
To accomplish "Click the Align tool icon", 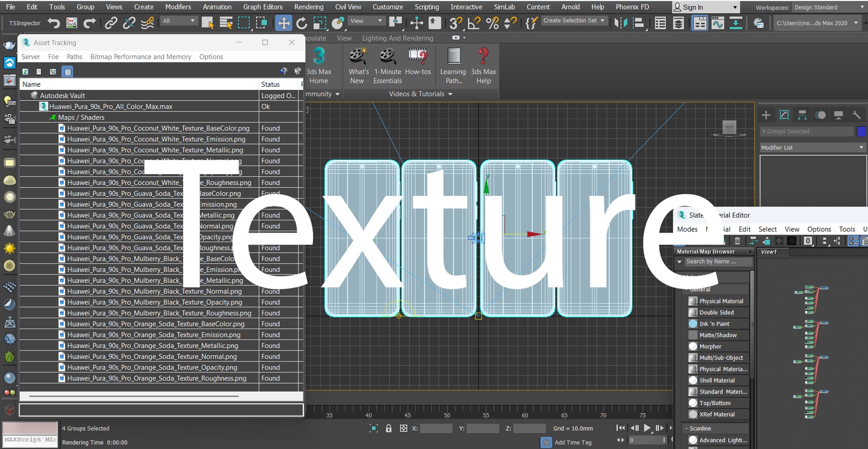I will (639, 23).
